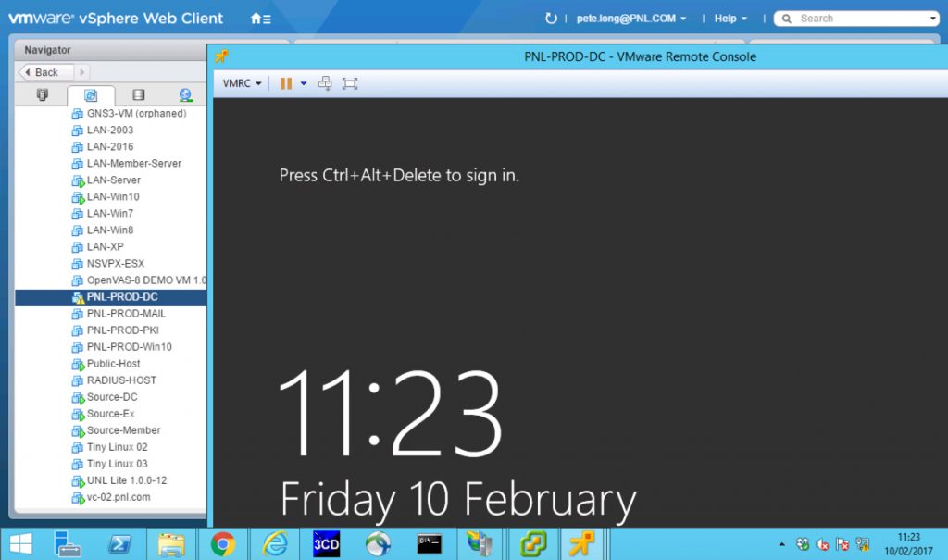Select the Storage inventory icon in Navigator
This screenshot has height=560, width=948.
(x=139, y=94)
